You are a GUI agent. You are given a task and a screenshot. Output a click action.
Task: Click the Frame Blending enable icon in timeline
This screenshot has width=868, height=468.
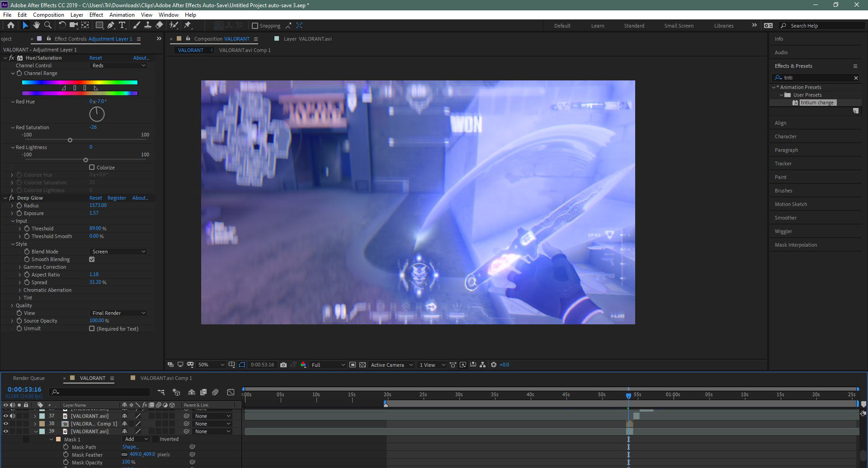tap(203, 392)
